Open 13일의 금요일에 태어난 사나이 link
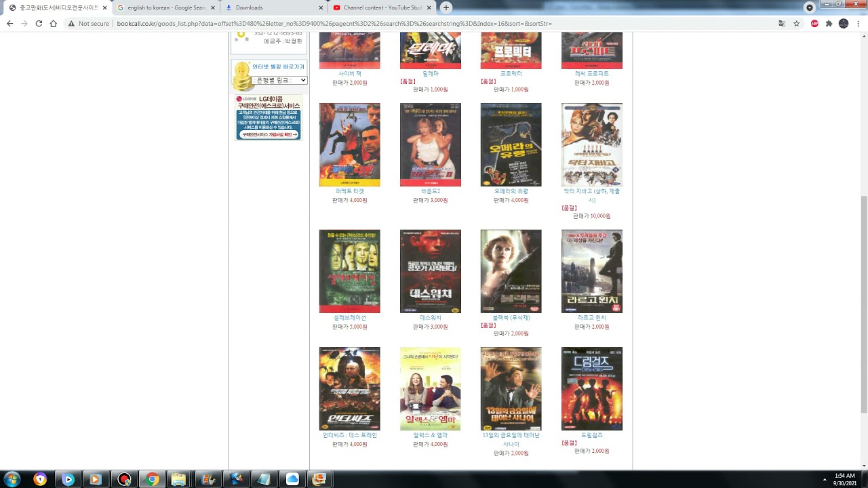The width and height of the screenshot is (868, 488). pos(511,439)
